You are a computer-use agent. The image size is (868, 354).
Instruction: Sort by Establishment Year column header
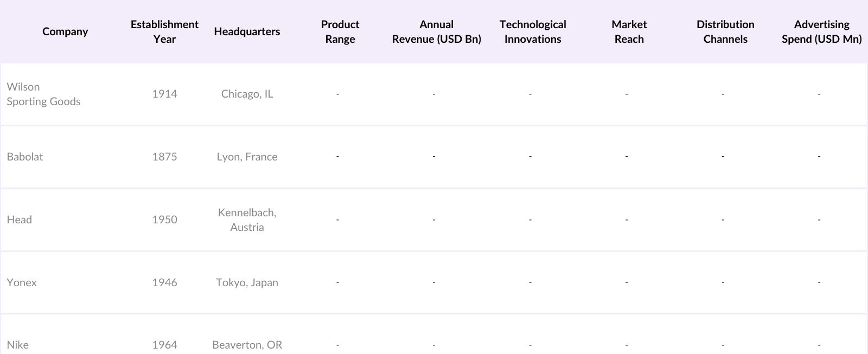tap(164, 31)
